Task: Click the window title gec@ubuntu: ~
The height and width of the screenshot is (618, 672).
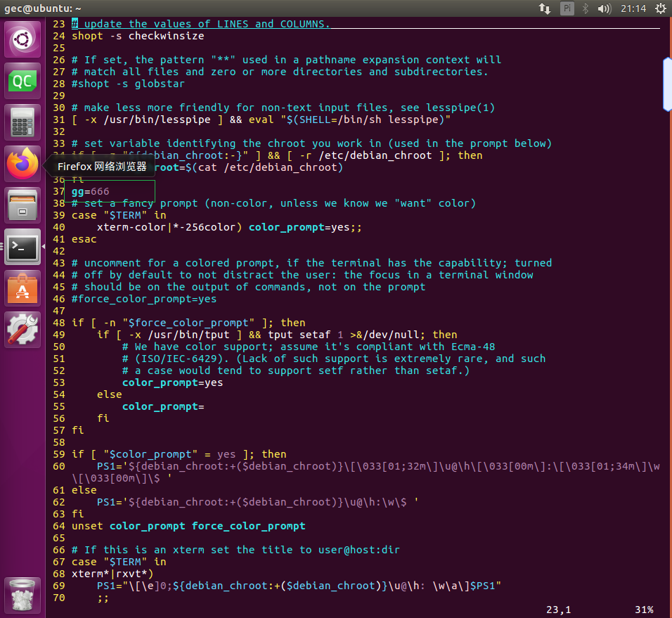Action: (42, 8)
